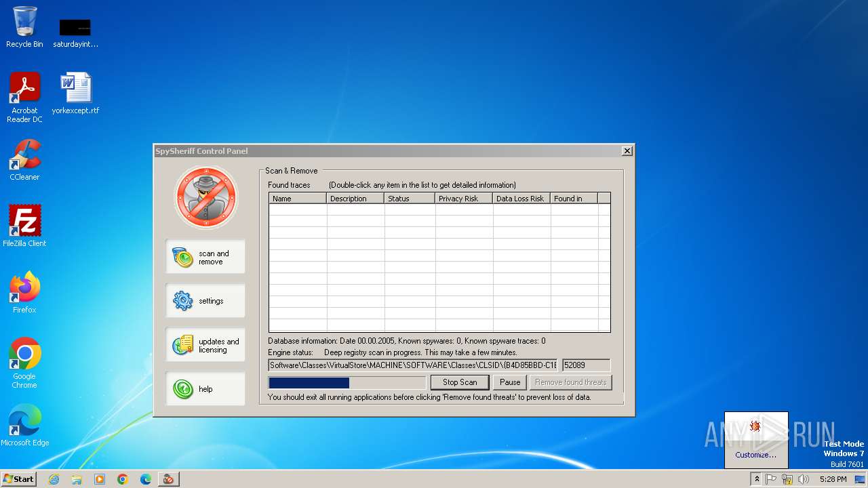Switch to SpySheriff taskbar button

tap(168, 479)
